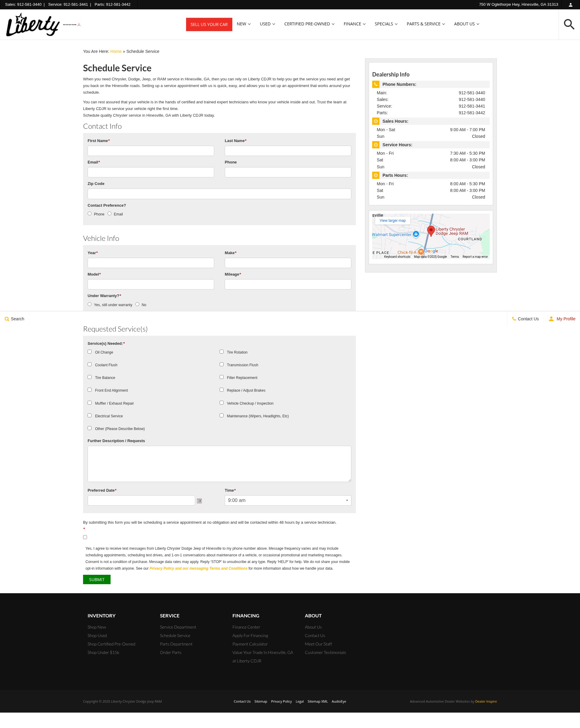Click the Chick-fil-A map marker
The image size is (580, 728).
(421, 252)
